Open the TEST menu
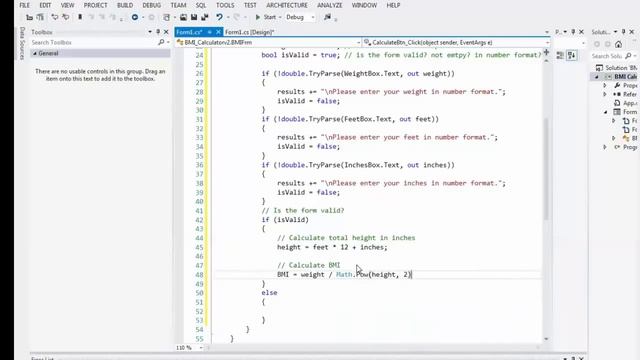The image size is (640, 360). coord(250,5)
